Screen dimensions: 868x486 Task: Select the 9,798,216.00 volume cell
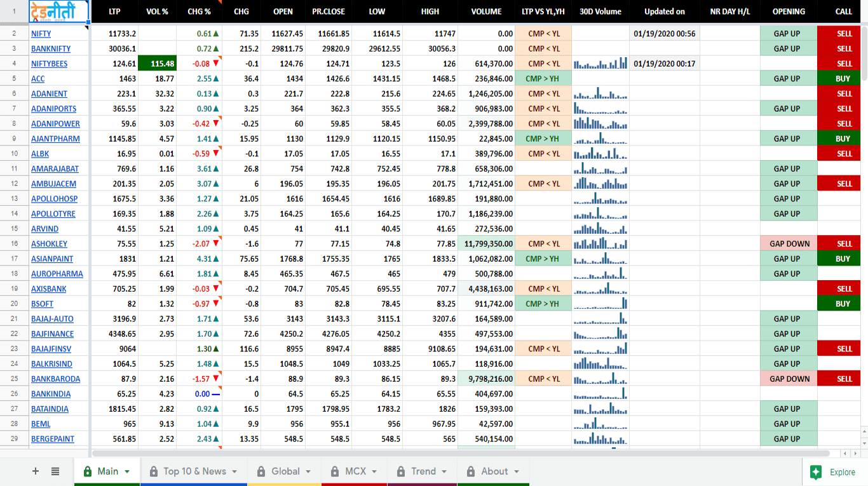(486, 379)
